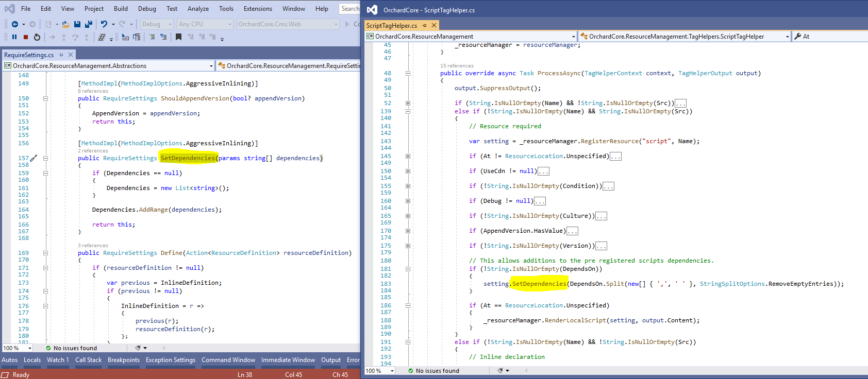Open the Analyze menu
The image size is (868, 379).
(x=198, y=9)
